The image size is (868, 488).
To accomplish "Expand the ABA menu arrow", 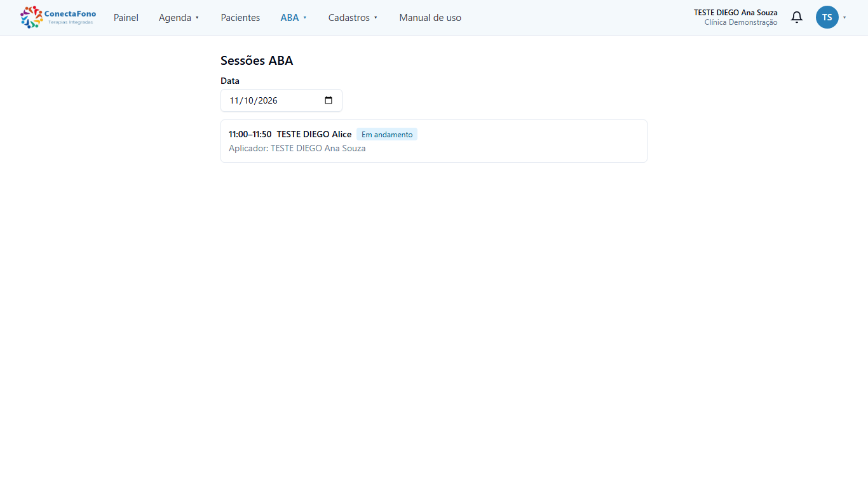I will [x=305, y=18].
